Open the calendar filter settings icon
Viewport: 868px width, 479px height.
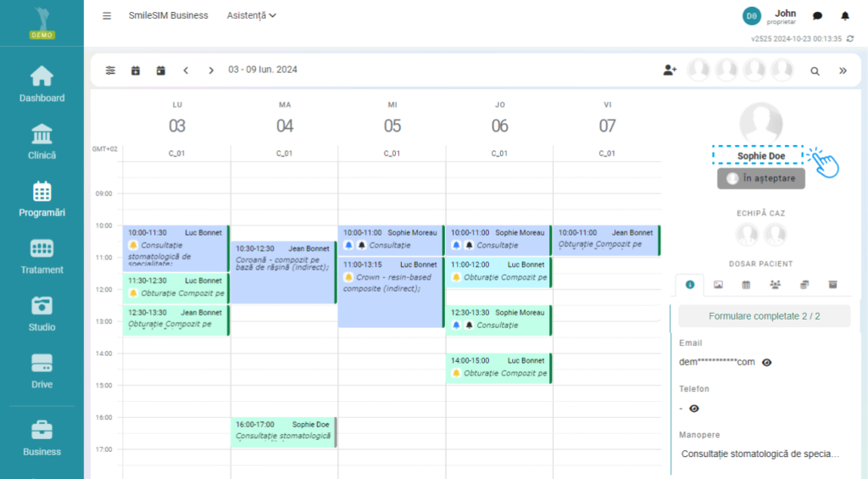(110, 70)
